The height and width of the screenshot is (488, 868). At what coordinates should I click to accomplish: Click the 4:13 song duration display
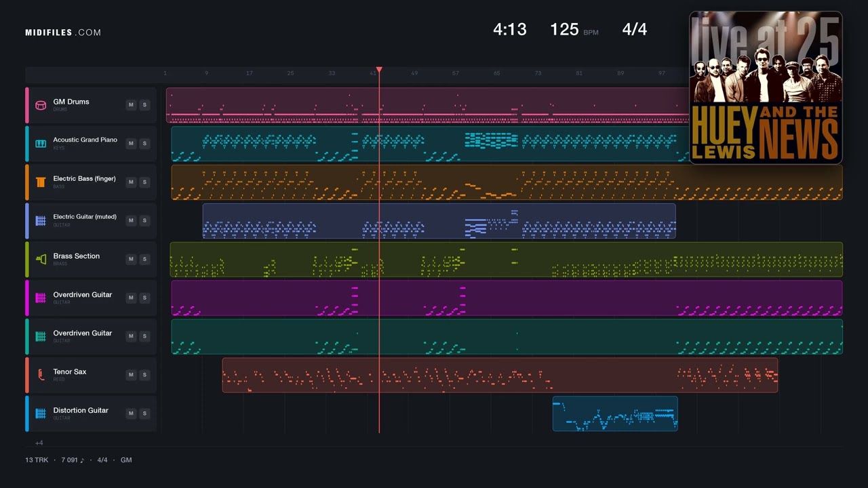coord(510,29)
